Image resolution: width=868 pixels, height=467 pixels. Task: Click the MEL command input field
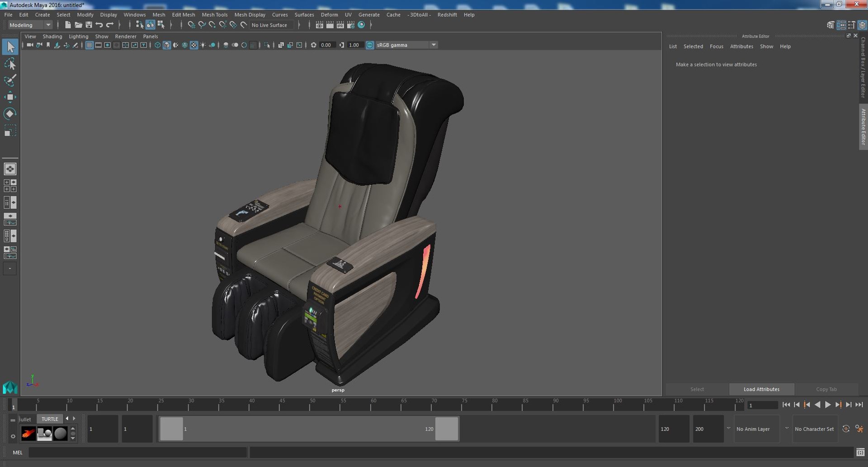(137, 452)
